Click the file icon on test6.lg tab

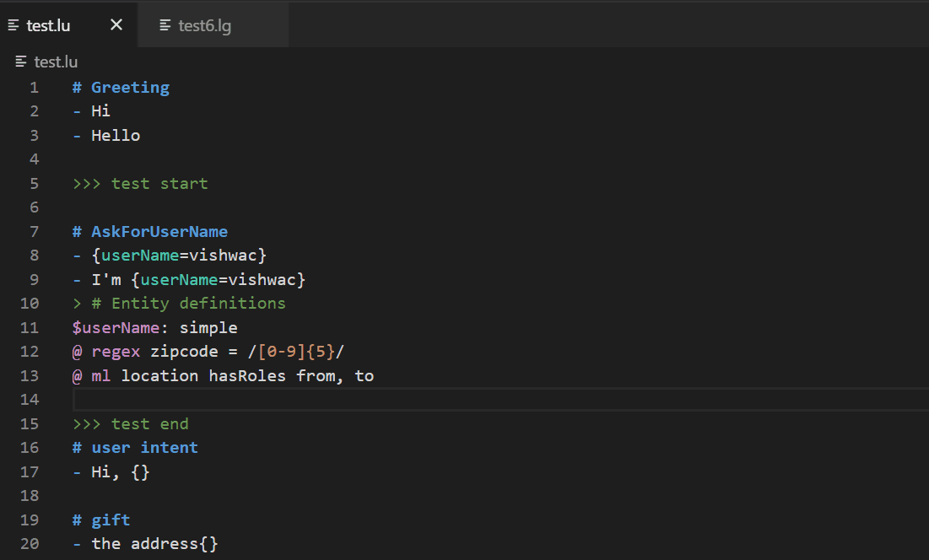click(x=165, y=24)
